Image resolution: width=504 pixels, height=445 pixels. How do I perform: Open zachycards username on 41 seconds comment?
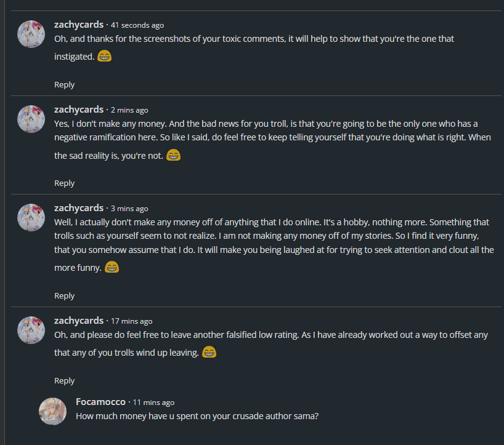coord(79,25)
